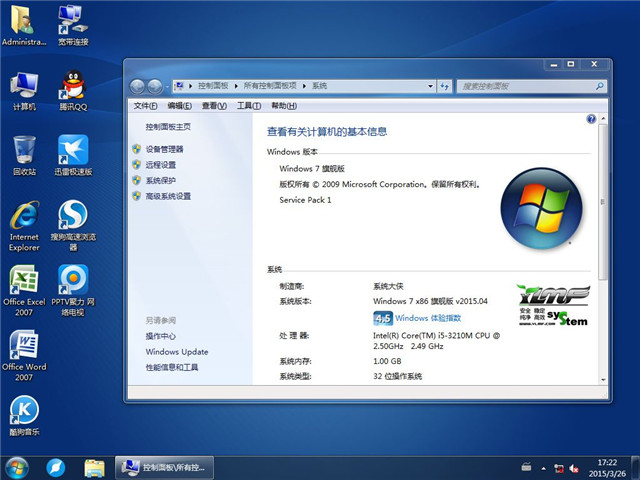Click the 控制面板 taskbar window button
This screenshot has width=640, height=480.
click(x=164, y=468)
